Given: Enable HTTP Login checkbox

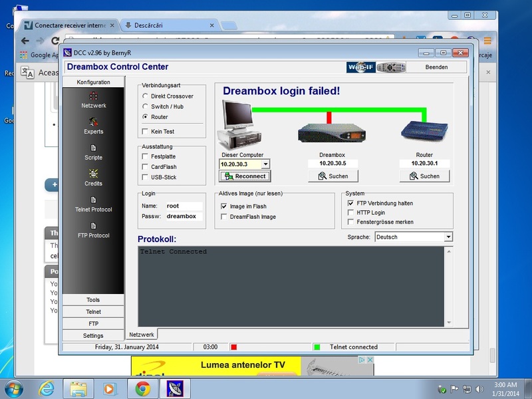Looking at the screenshot, I should click(351, 212).
